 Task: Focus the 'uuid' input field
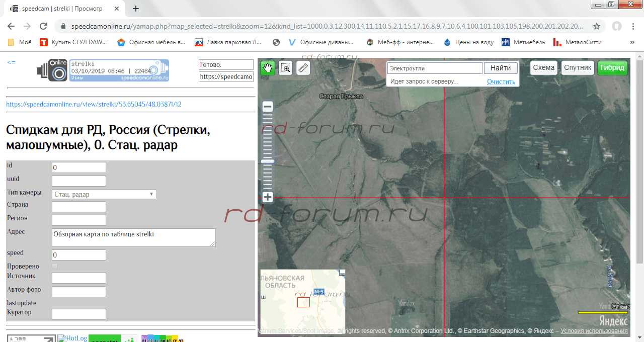tap(79, 181)
